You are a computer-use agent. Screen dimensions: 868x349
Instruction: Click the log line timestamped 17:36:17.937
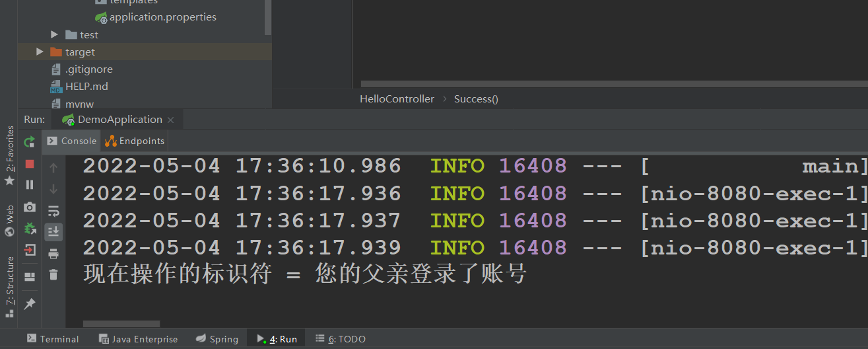[475, 220]
